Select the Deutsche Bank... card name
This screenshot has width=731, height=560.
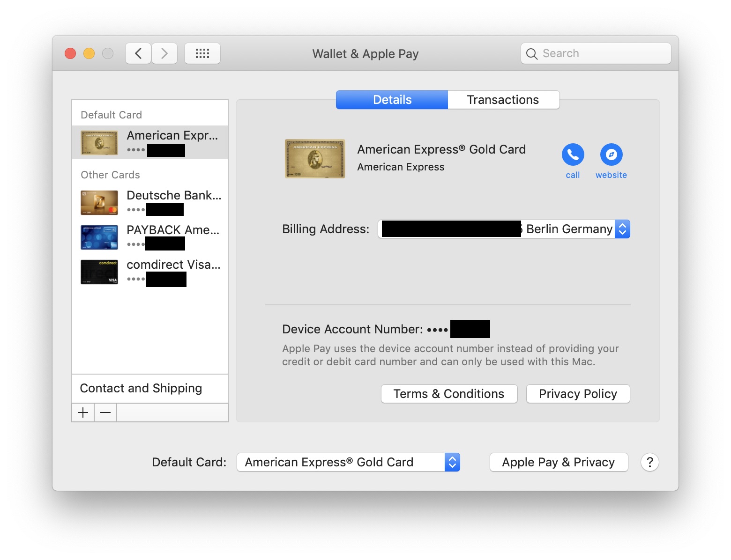(174, 195)
